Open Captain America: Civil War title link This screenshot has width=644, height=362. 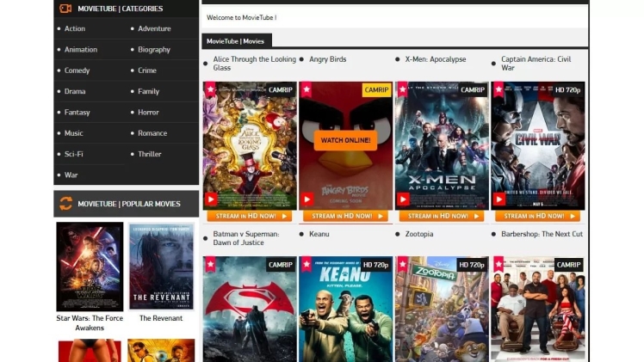[x=536, y=64]
